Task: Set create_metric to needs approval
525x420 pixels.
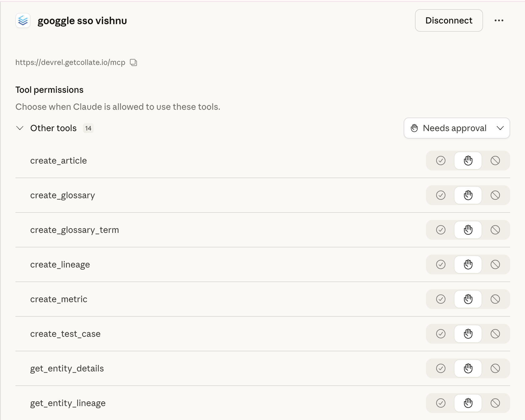Action: [468, 299]
